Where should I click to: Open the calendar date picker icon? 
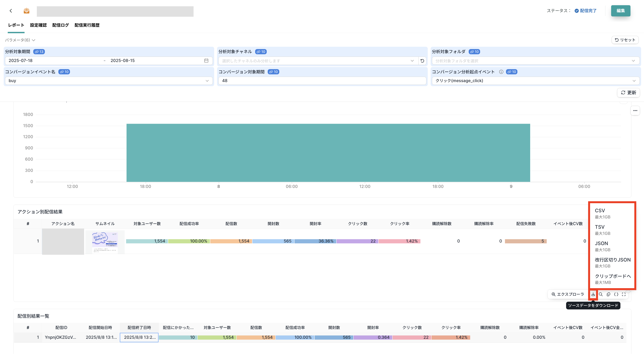coord(206,61)
